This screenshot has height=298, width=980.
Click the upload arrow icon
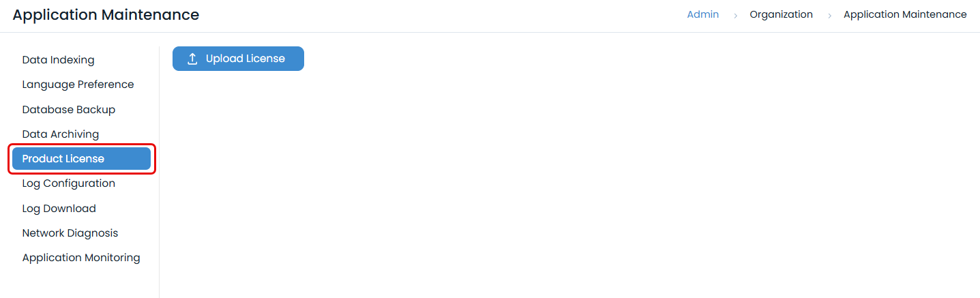[192, 59]
